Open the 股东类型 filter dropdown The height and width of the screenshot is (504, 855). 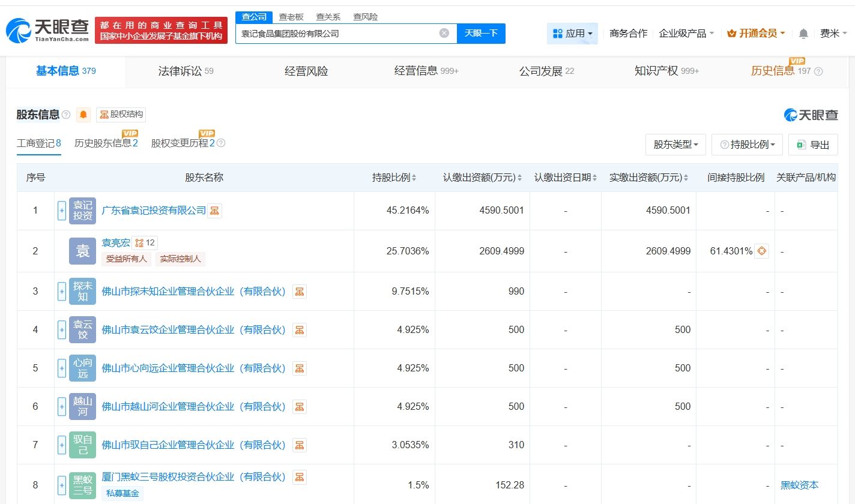pos(675,145)
